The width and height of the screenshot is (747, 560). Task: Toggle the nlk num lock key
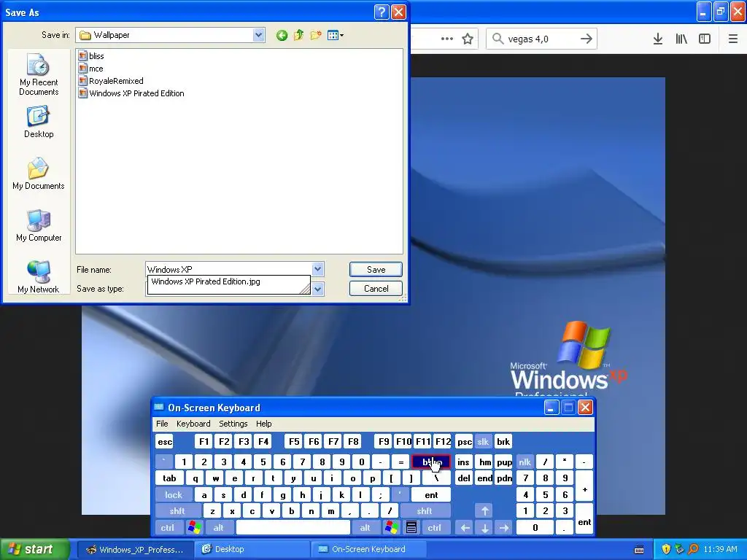[x=525, y=462]
